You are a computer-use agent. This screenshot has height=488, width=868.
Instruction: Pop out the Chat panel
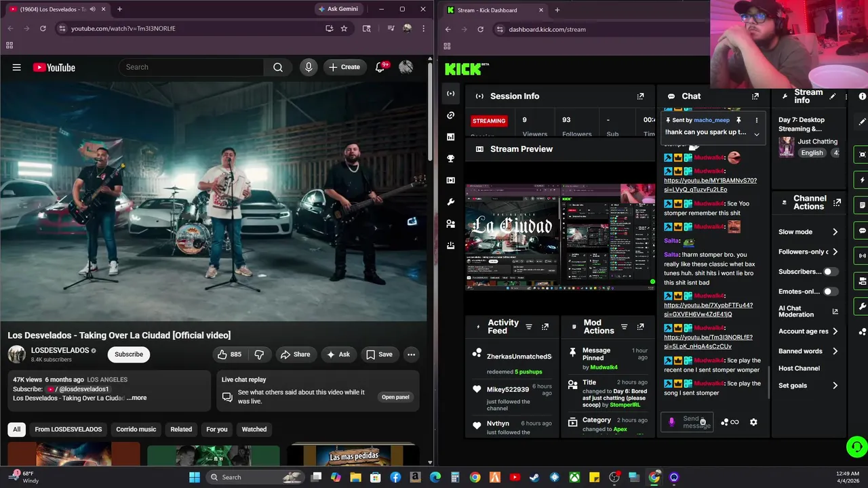pos(755,96)
